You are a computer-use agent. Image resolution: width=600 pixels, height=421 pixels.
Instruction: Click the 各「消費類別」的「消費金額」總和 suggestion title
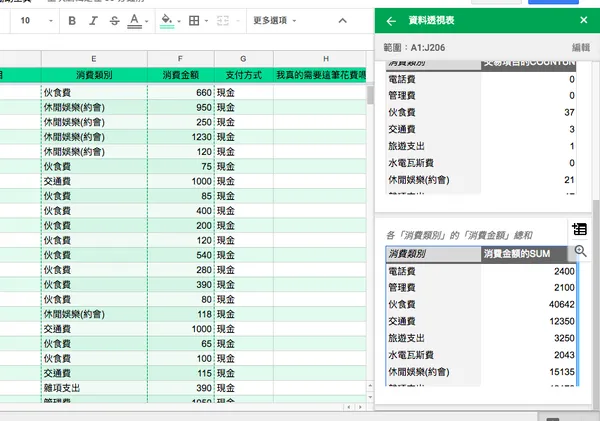point(459,235)
